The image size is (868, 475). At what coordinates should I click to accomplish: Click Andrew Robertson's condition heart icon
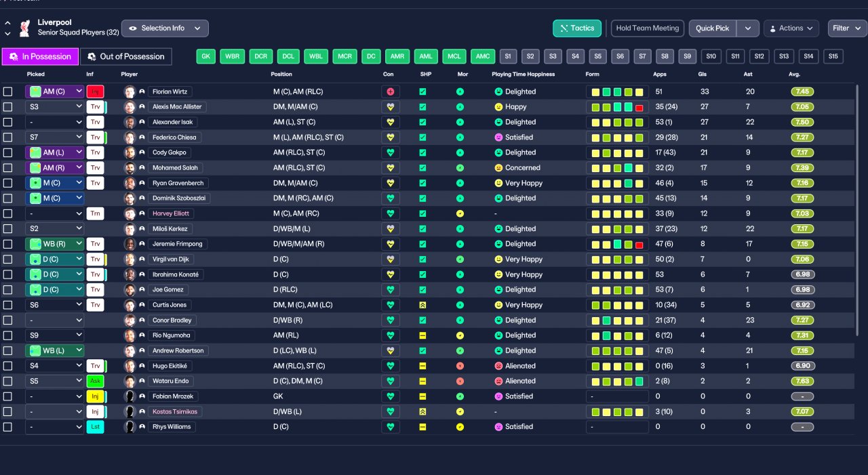click(390, 350)
